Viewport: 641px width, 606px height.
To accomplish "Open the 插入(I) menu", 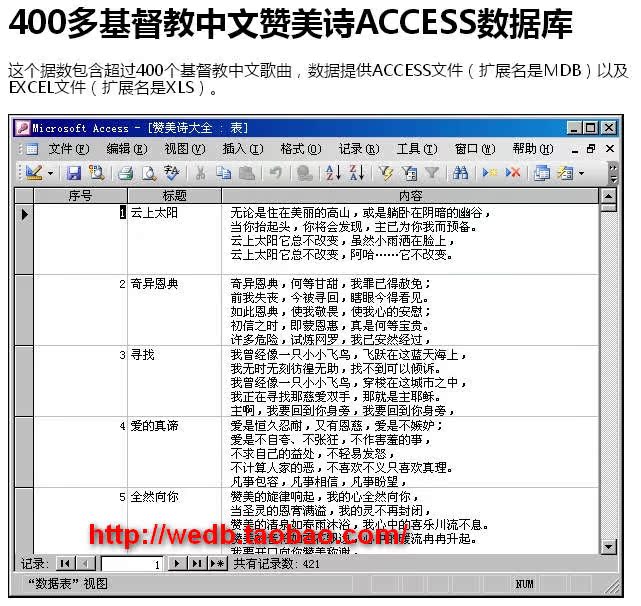I will coord(242,149).
